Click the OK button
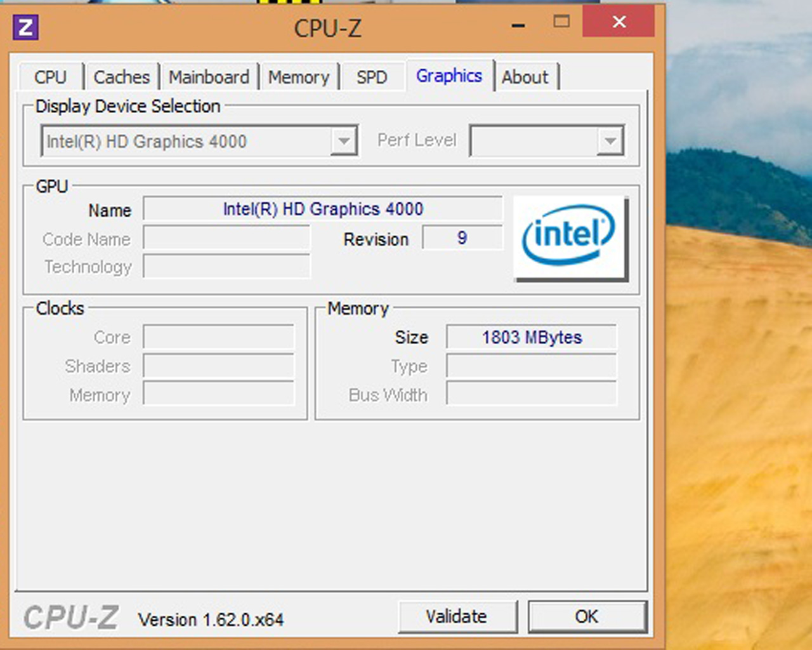Screen dimensions: 812x650 click(x=587, y=616)
